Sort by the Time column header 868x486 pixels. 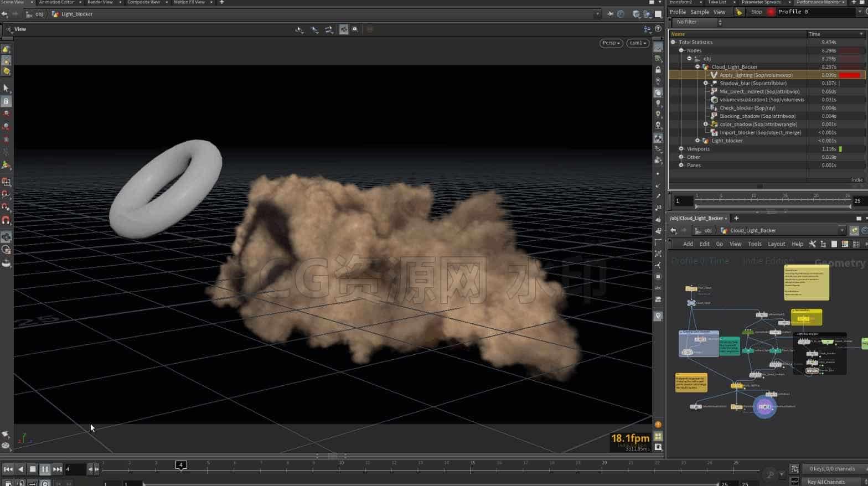[x=835, y=34]
